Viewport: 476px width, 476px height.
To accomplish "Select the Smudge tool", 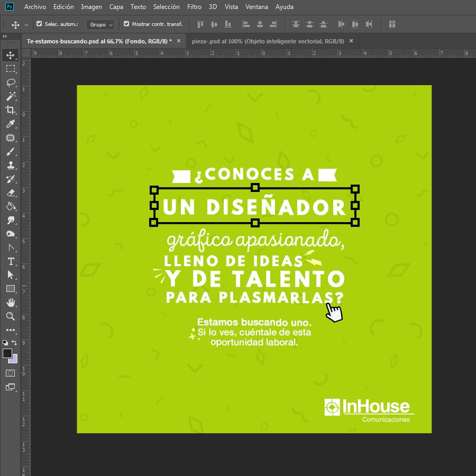I will [11, 220].
